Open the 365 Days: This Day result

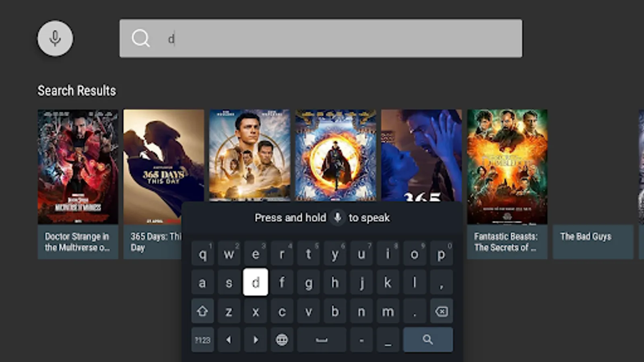[163, 165]
